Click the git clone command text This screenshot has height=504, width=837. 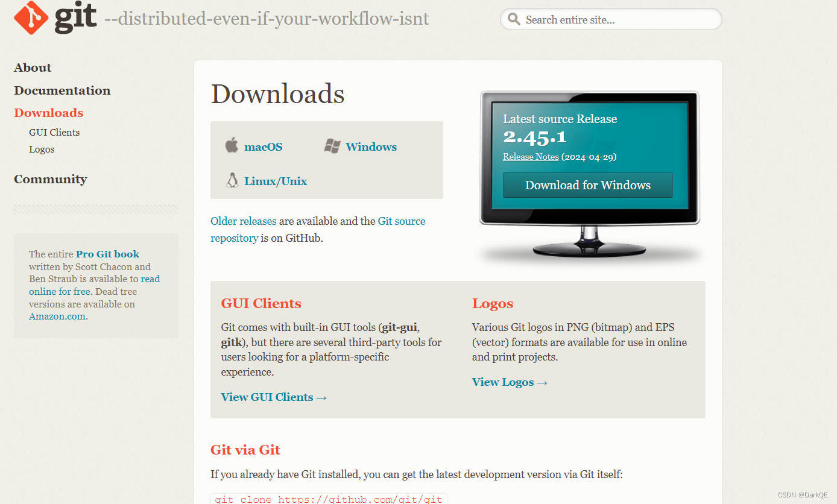pos(329,499)
